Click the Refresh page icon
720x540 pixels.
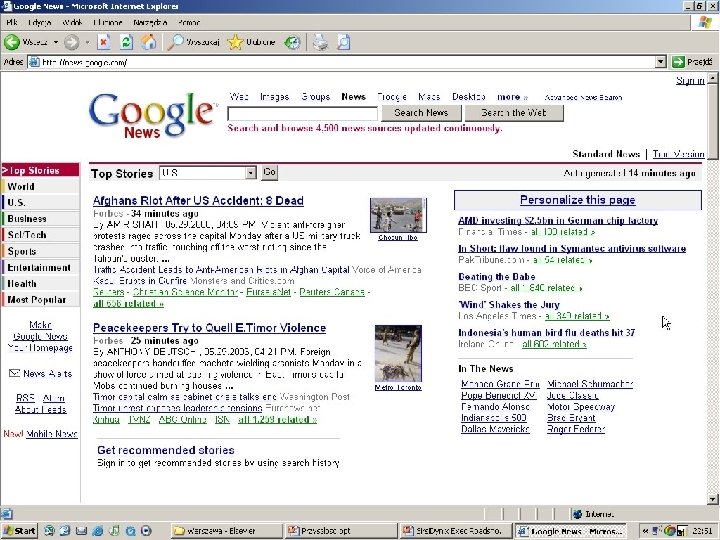[x=126, y=42]
